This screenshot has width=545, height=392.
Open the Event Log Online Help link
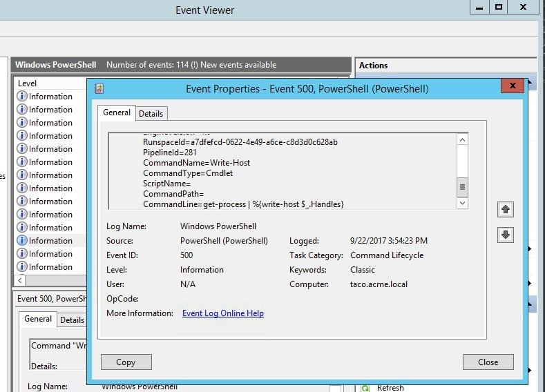(x=222, y=313)
